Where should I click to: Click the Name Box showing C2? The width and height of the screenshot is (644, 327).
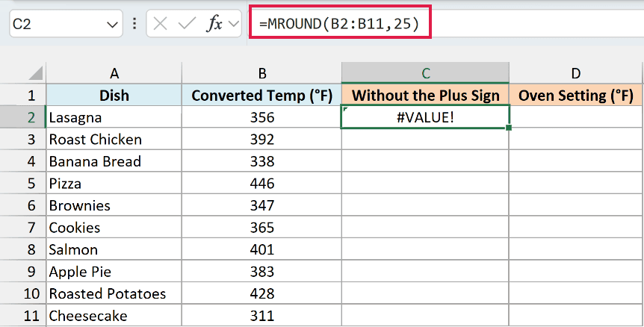66,24
